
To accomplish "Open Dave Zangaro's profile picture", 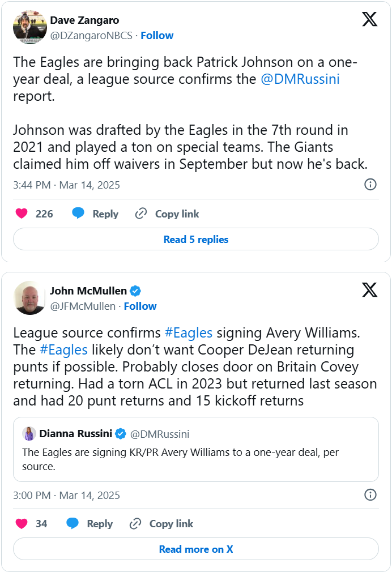I will tap(29, 27).
